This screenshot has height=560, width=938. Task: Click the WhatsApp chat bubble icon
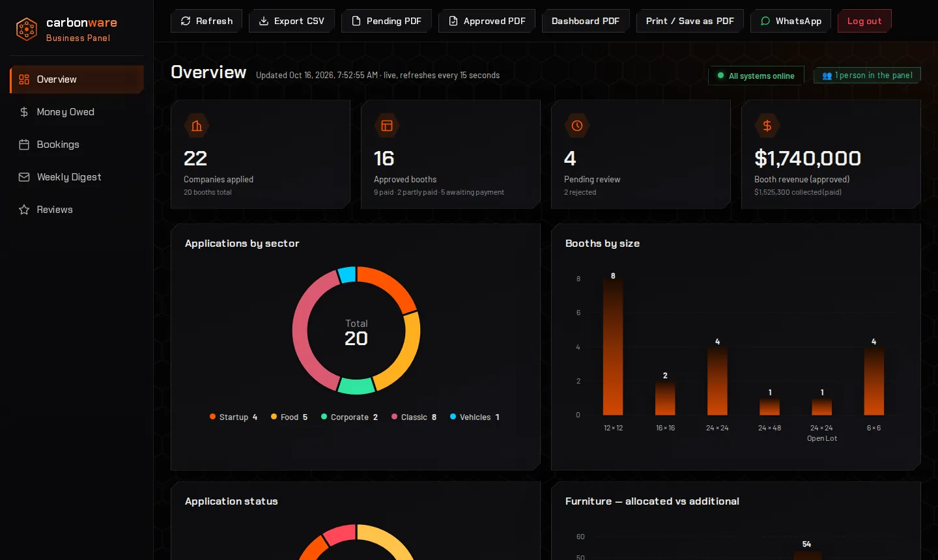(x=765, y=21)
